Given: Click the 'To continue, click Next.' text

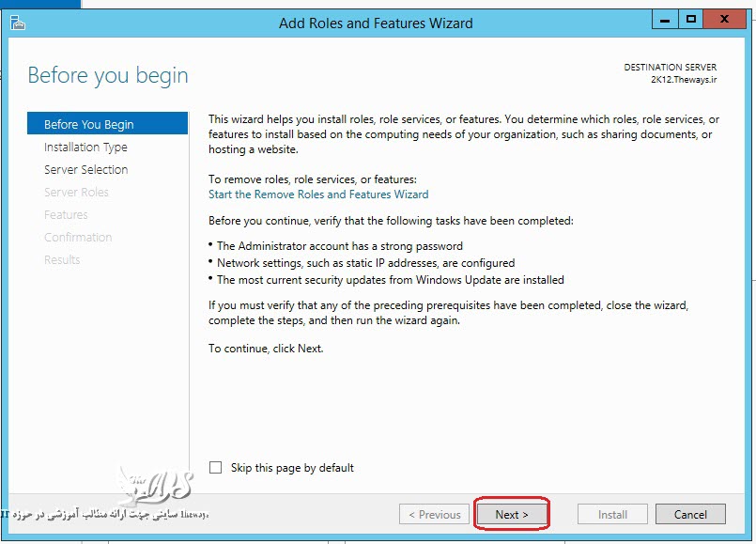Looking at the screenshot, I should (266, 349).
